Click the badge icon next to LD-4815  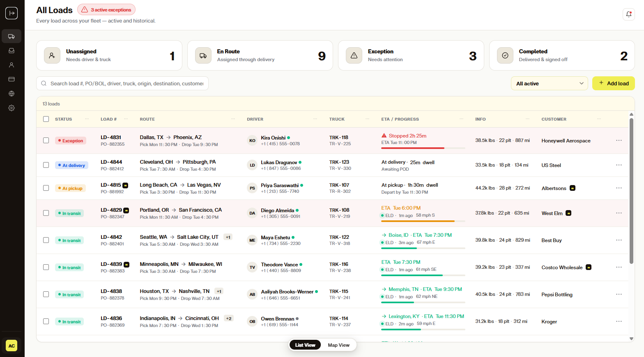click(x=125, y=185)
